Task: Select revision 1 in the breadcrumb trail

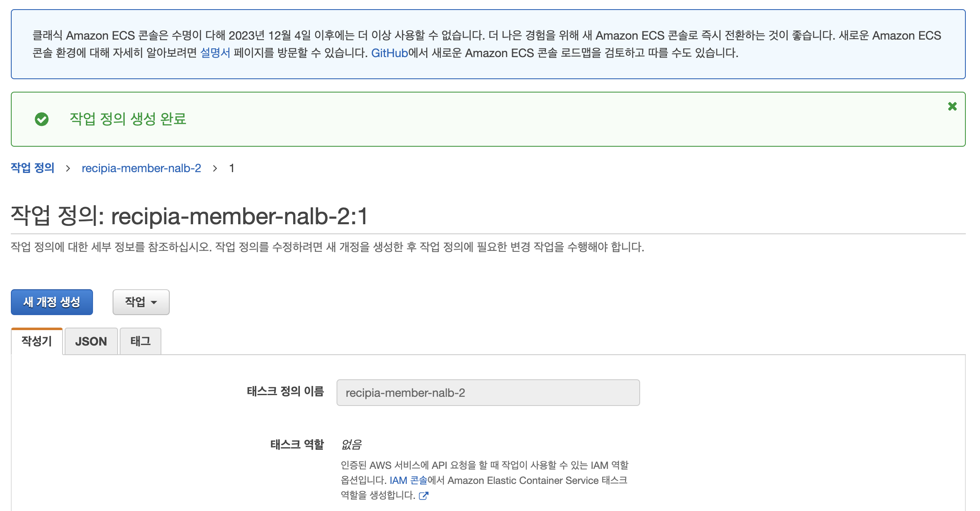Action: coord(232,168)
